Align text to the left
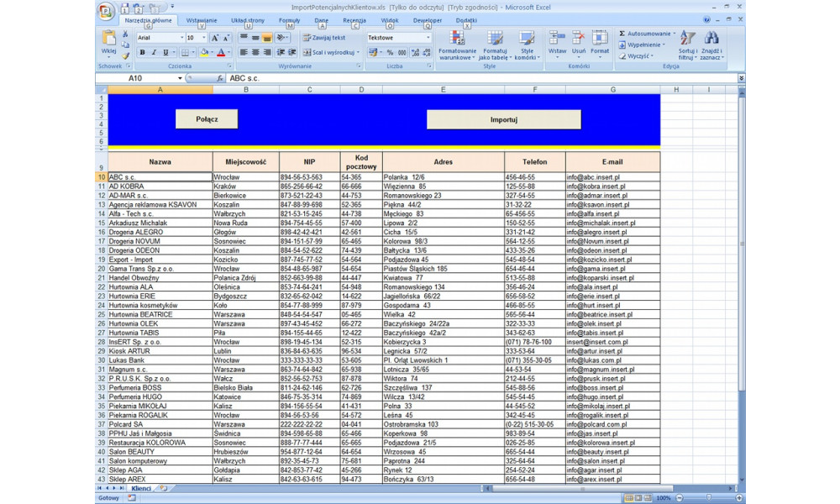Screen dimensions: 840x504 (244, 52)
